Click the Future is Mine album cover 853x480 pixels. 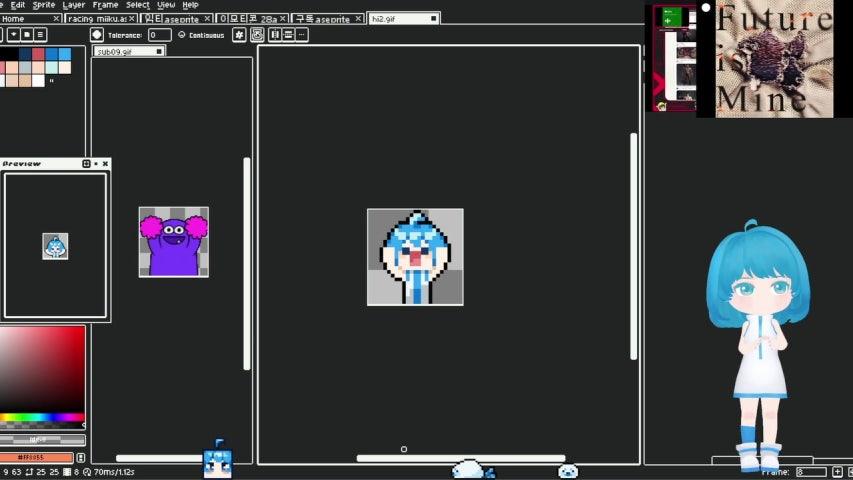[x=774, y=59]
